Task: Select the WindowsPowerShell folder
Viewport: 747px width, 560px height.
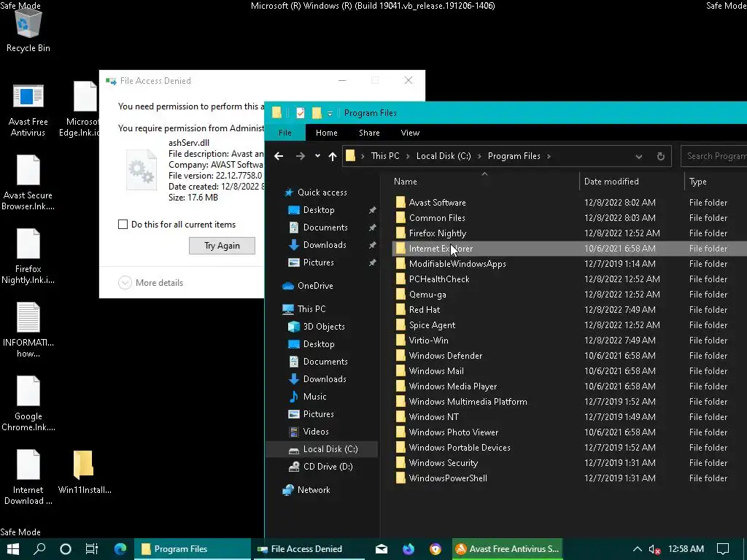Action: [x=569, y=478]
